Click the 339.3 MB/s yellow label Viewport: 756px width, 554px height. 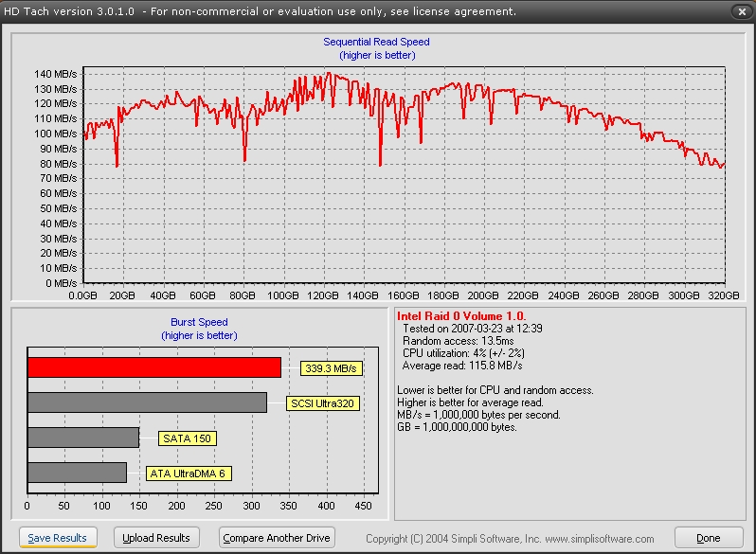[x=332, y=368]
